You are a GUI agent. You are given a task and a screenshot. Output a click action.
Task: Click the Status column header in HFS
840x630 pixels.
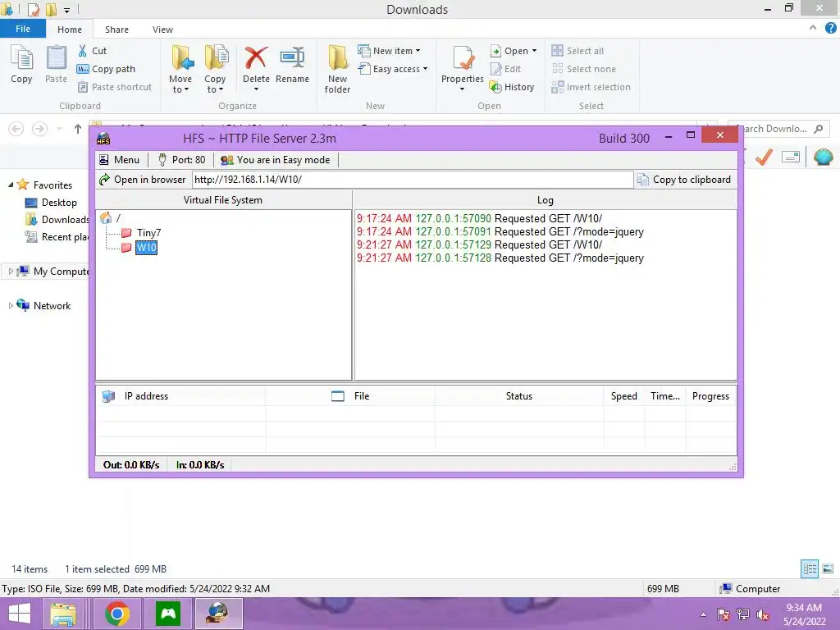click(519, 396)
